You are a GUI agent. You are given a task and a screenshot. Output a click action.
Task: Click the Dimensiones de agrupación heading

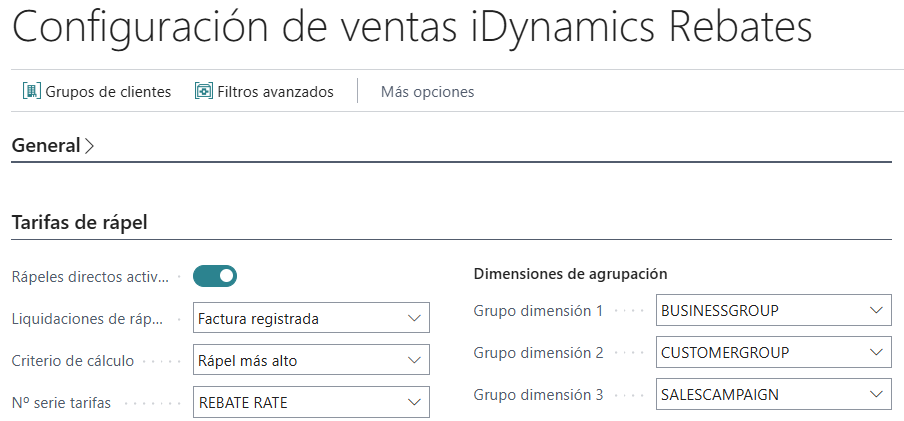(570, 274)
